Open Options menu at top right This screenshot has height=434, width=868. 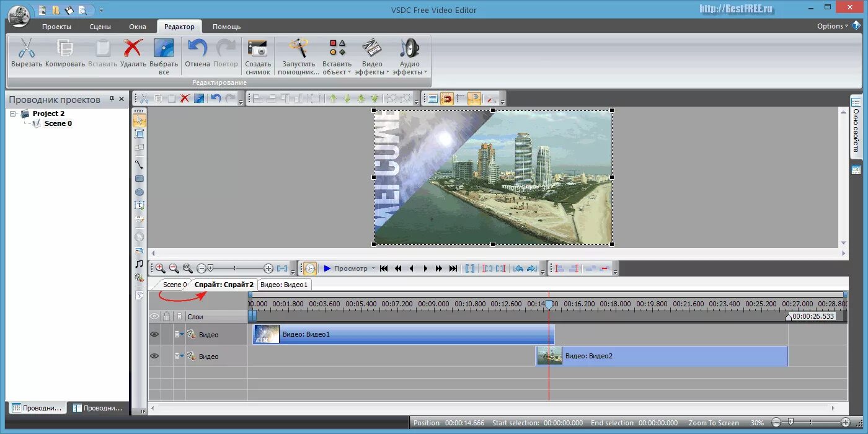[x=833, y=26]
